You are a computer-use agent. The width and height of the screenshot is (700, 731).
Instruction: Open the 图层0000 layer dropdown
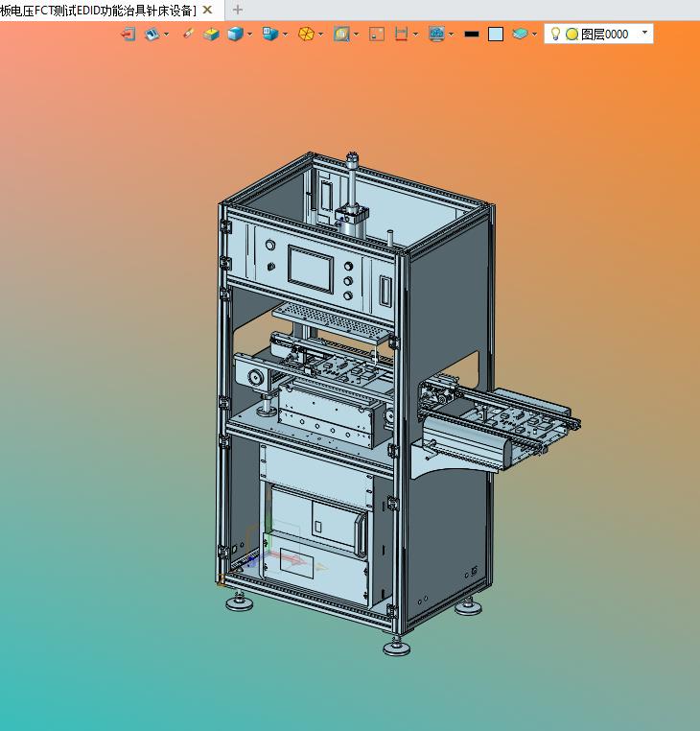click(x=644, y=33)
